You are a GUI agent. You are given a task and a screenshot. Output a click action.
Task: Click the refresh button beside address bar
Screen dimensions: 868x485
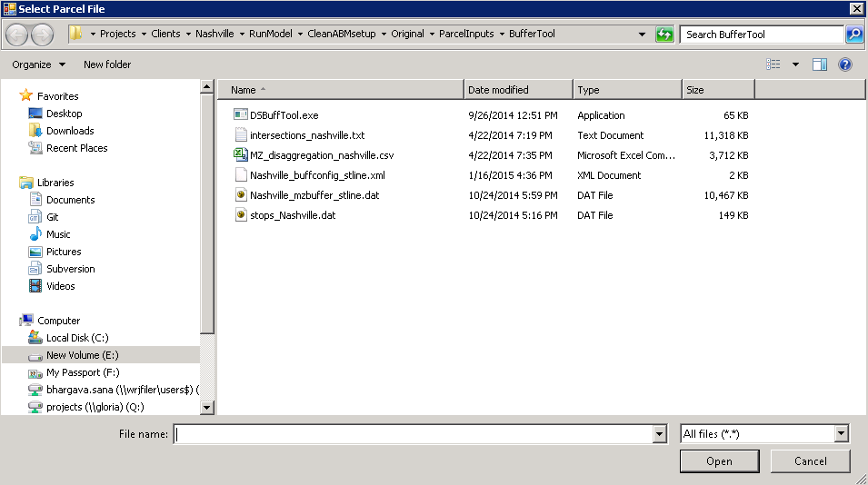(664, 35)
